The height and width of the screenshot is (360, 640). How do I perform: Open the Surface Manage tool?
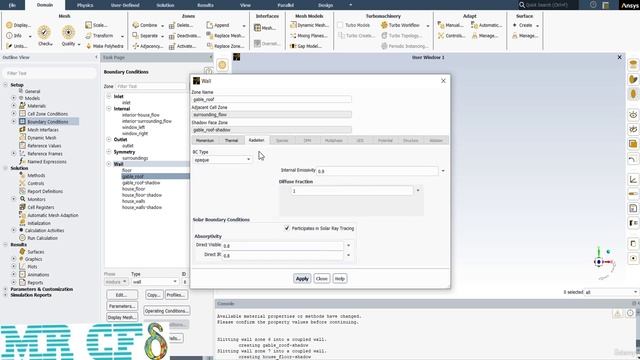[x=525, y=36]
